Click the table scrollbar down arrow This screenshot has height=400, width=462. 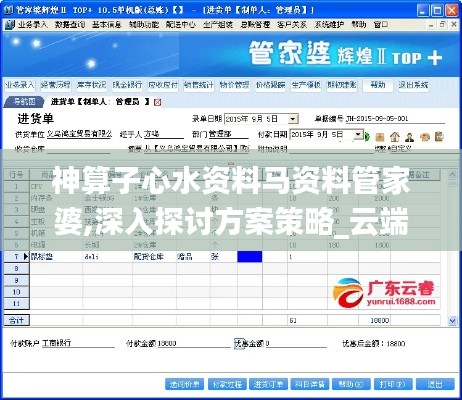point(452,320)
